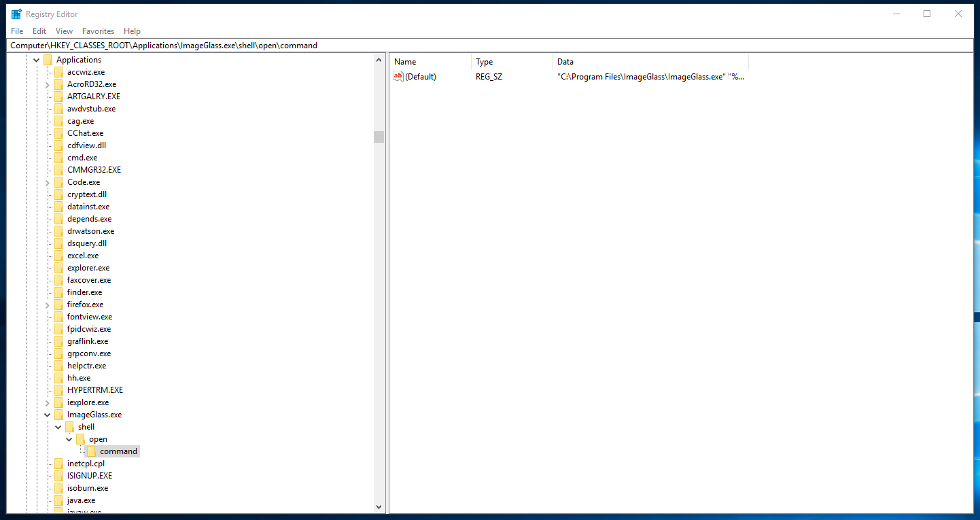Click the ab string value icon beside (Default)
This screenshot has width=980, height=520.
pyautogui.click(x=398, y=76)
